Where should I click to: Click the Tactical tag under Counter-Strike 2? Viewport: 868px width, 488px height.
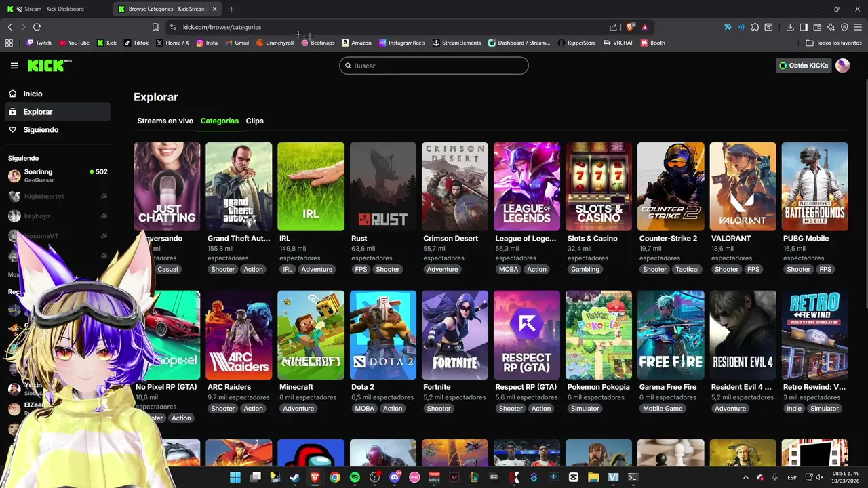pyautogui.click(x=687, y=269)
